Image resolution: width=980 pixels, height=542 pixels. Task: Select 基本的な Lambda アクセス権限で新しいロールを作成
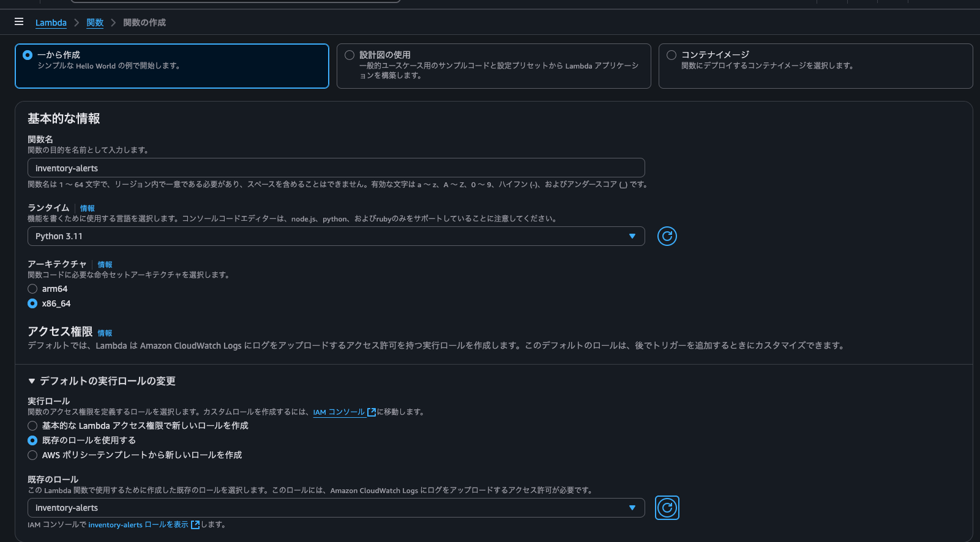click(x=32, y=426)
